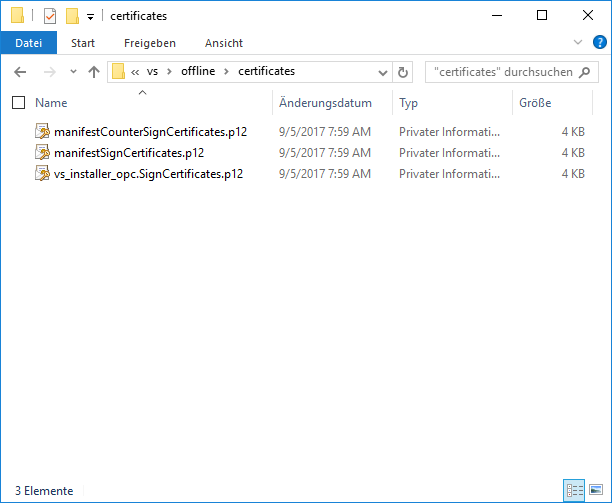Sort files by Änderungsdatum column header
Image resolution: width=612 pixels, height=503 pixels.
pyautogui.click(x=325, y=103)
